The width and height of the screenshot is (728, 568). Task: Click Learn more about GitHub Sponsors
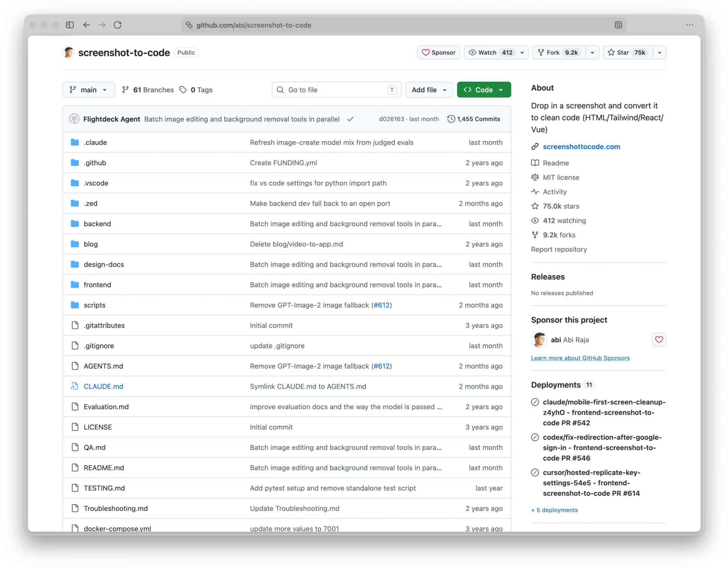(580, 358)
